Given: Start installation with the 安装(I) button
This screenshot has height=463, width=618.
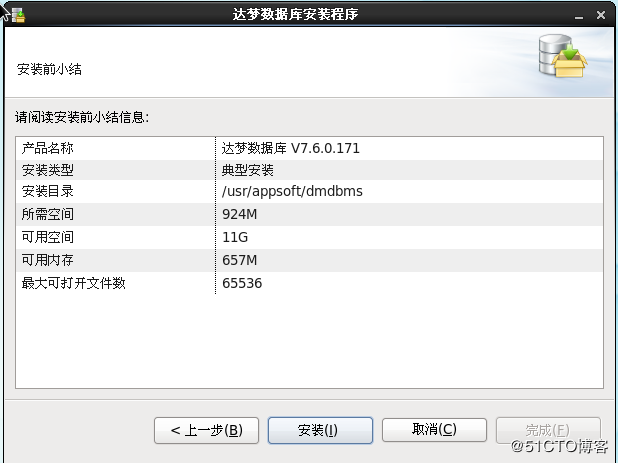Looking at the screenshot, I should point(320,430).
